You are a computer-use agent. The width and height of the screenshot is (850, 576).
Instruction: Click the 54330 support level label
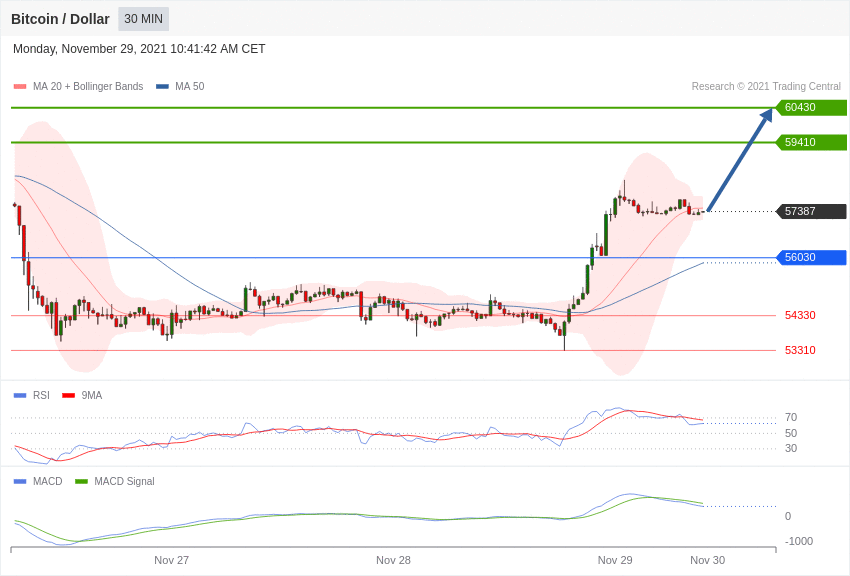[x=800, y=315]
